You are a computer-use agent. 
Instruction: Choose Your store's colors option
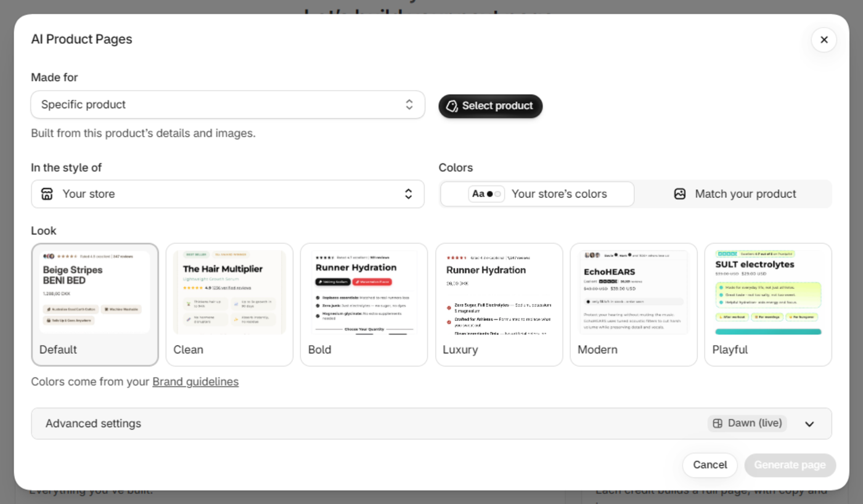point(537,194)
